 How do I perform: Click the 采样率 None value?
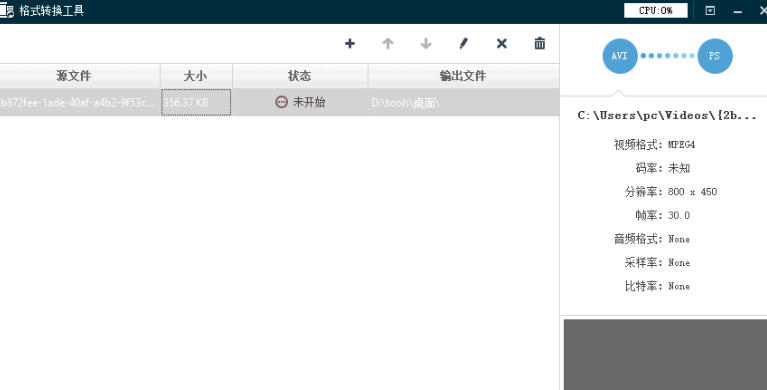pyautogui.click(x=679, y=262)
